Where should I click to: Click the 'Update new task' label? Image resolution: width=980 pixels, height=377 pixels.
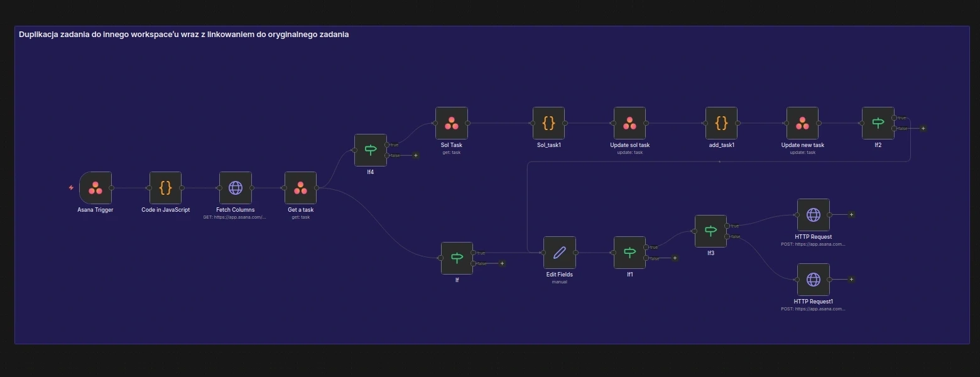802,145
